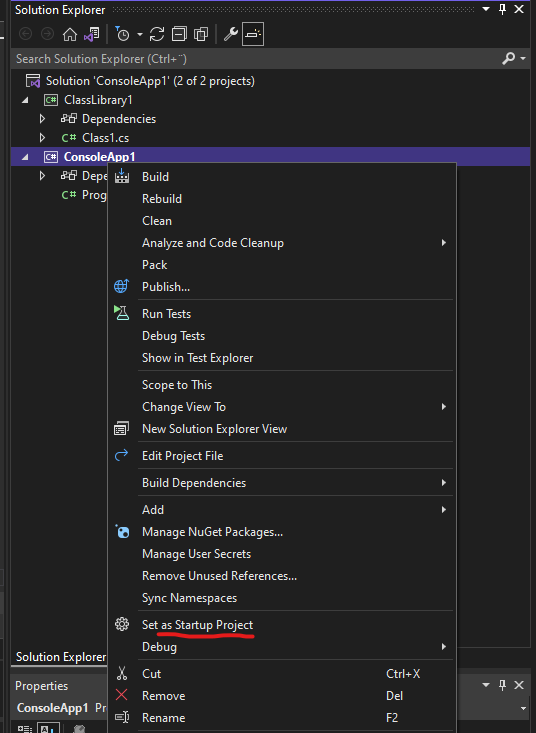Click the Pending Changes Filter clock icon
Viewport: 536px width, 733px height.
pos(122,34)
